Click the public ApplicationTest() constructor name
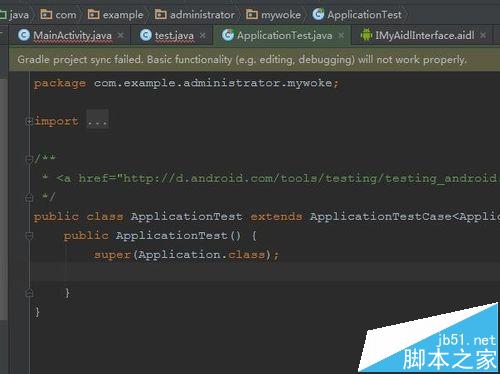This screenshot has width=500, height=374. (x=171, y=236)
